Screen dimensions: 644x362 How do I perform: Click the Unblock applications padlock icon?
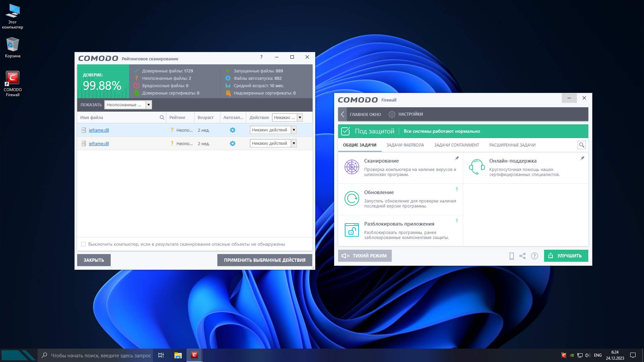coord(352,230)
